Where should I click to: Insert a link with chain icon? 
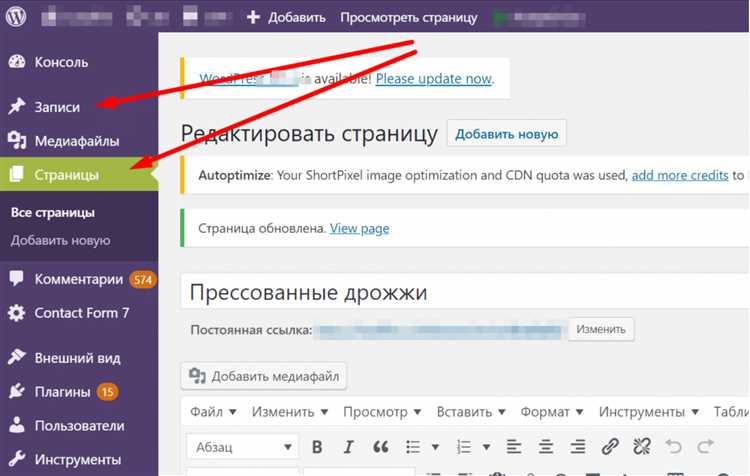pyautogui.click(x=610, y=447)
